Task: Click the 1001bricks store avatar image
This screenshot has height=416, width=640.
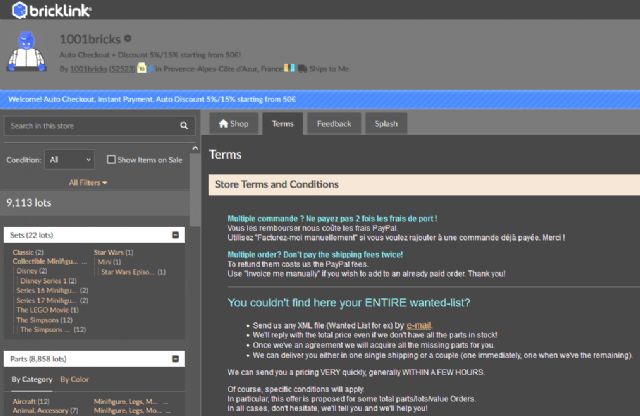Action: 27,53
